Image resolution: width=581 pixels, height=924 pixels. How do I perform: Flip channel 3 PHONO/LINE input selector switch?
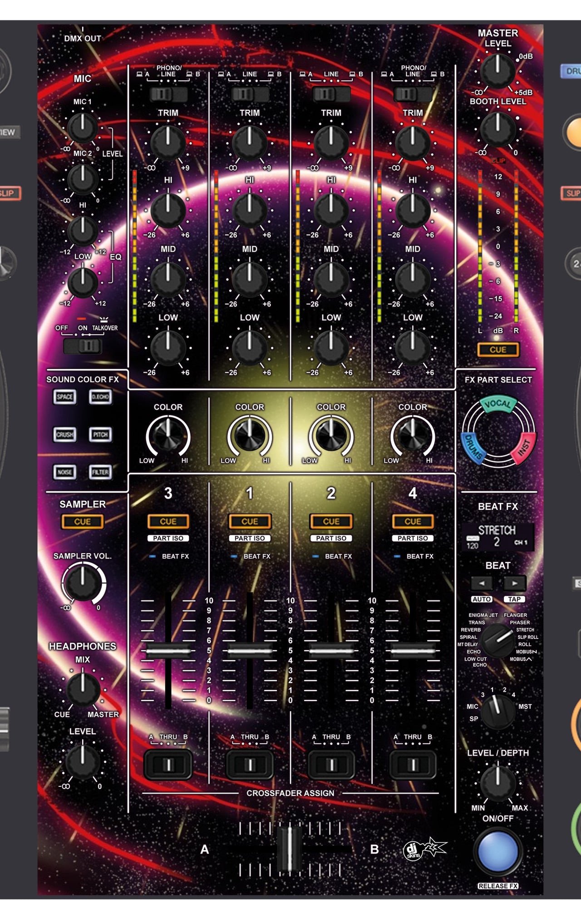click(x=168, y=94)
